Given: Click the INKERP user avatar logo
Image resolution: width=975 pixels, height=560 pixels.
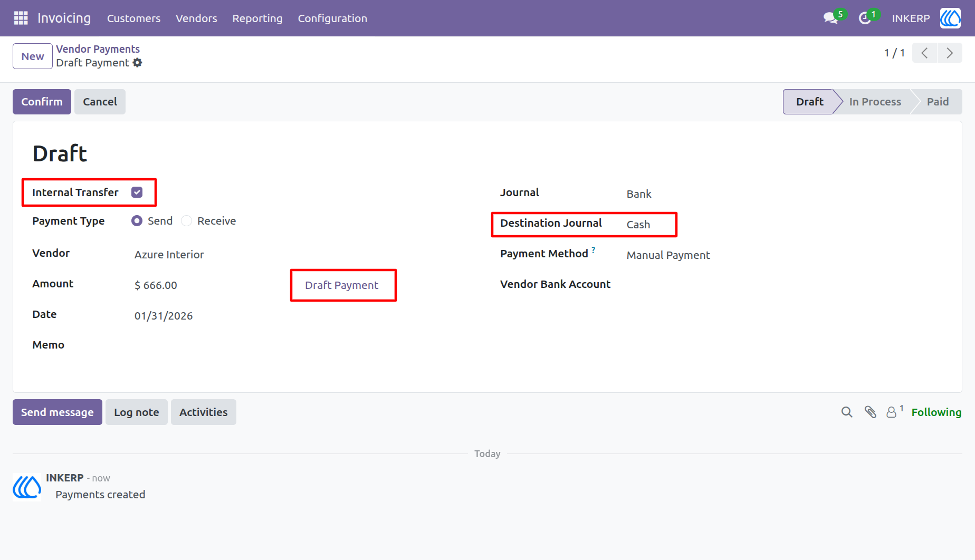Looking at the screenshot, I should (950, 18).
